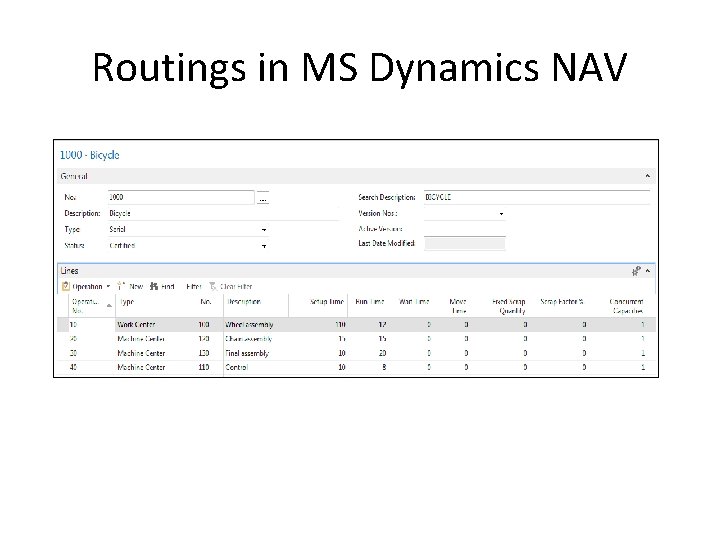Open the Operation dropdown arrow

tap(108, 286)
